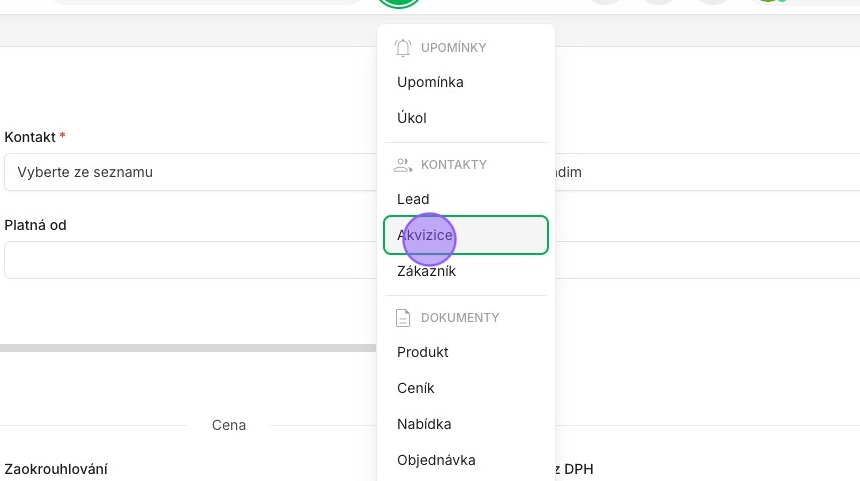Click the DOKUMENTY section header
Viewport: 860px width, 481px height.
coord(460,318)
